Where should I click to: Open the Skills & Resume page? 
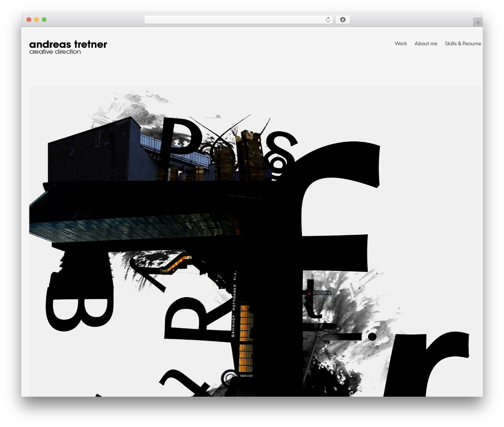point(463,44)
